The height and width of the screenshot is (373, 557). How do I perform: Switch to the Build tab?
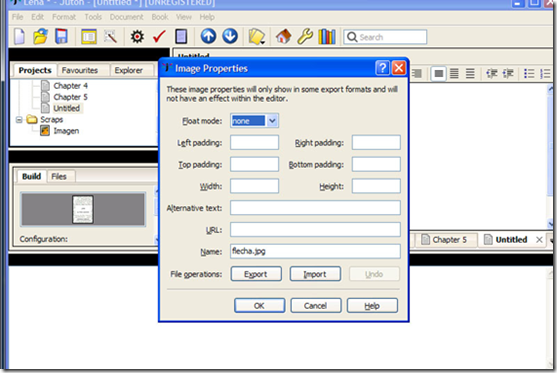pyautogui.click(x=31, y=176)
